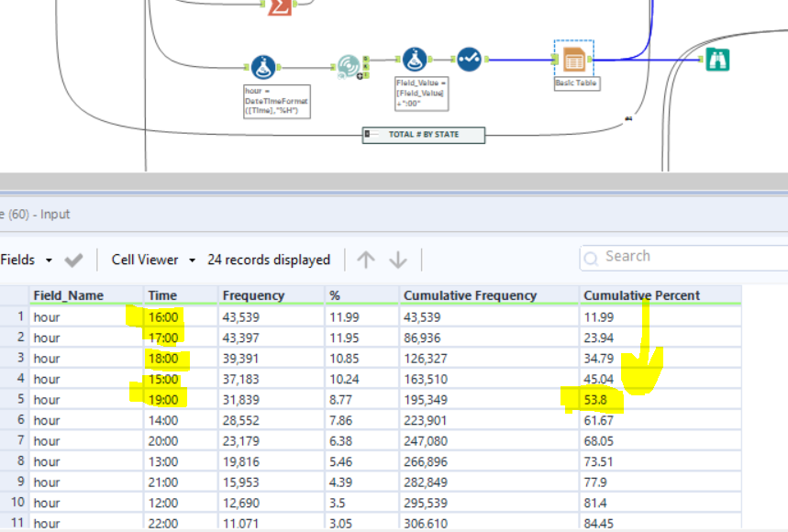This screenshot has width=788, height=532.
Task: Click the Time column header
Action: click(162, 295)
